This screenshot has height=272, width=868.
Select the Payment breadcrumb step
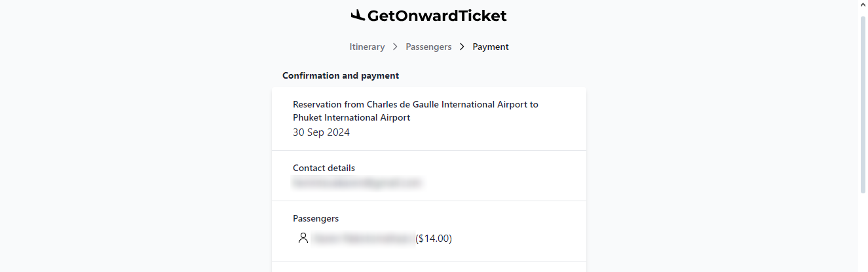coord(491,47)
